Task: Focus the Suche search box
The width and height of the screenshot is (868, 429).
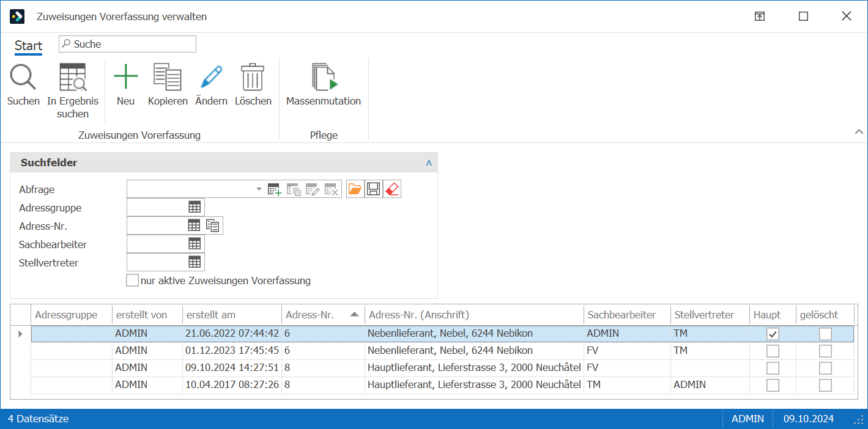Action: [127, 44]
